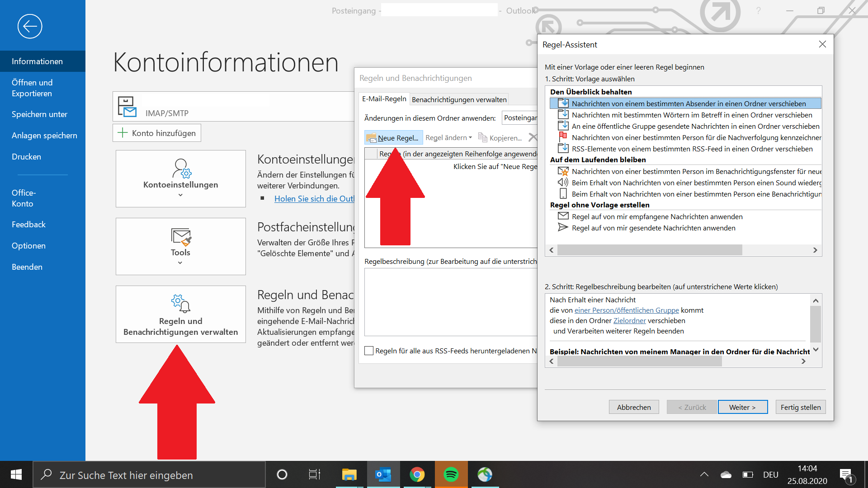The width and height of the screenshot is (868, 488).
Task: Open Posteingang folder combo box
Action: [x=520, y=118]
